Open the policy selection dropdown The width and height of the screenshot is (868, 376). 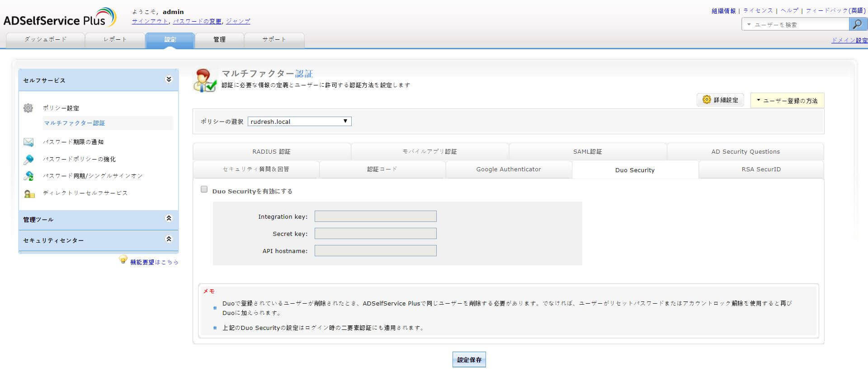click(299, 121)
